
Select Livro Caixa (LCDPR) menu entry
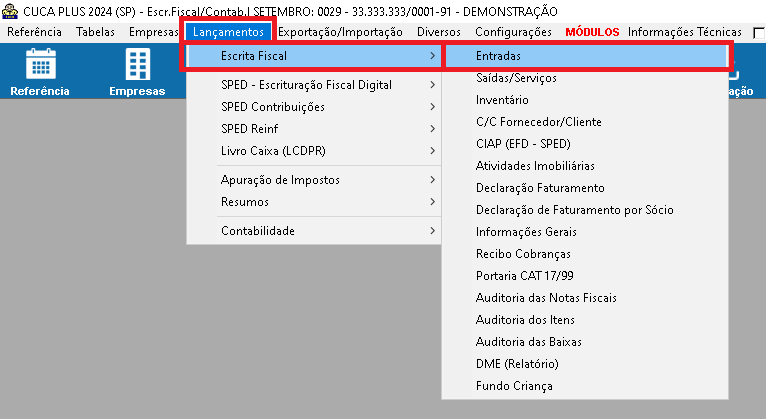(314, 151)
